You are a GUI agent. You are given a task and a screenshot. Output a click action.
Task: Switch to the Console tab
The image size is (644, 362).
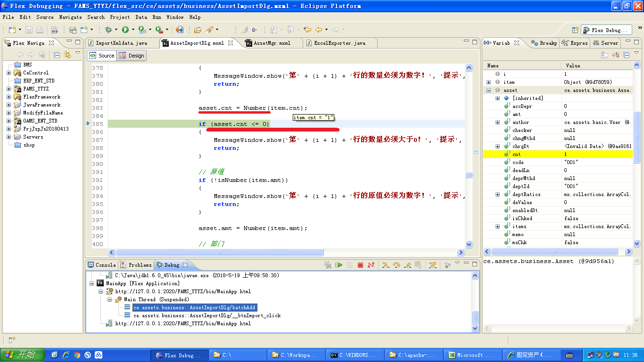click(101, 265)
